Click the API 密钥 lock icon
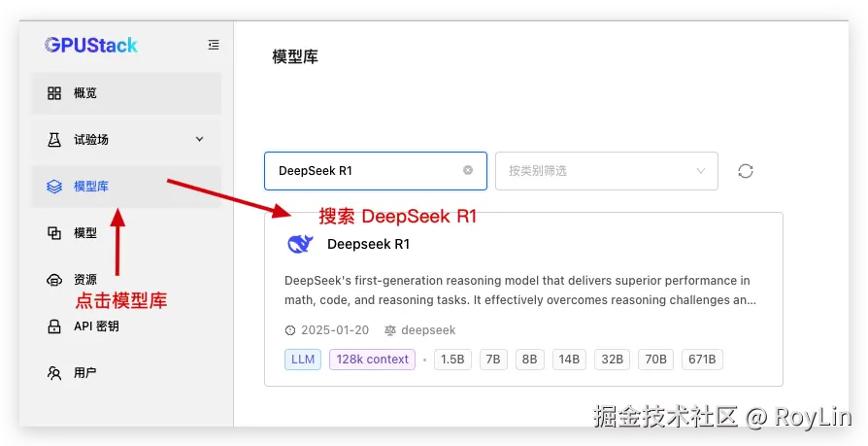The height and width of the screenshot is (446, 868). (x=54, y=326)
